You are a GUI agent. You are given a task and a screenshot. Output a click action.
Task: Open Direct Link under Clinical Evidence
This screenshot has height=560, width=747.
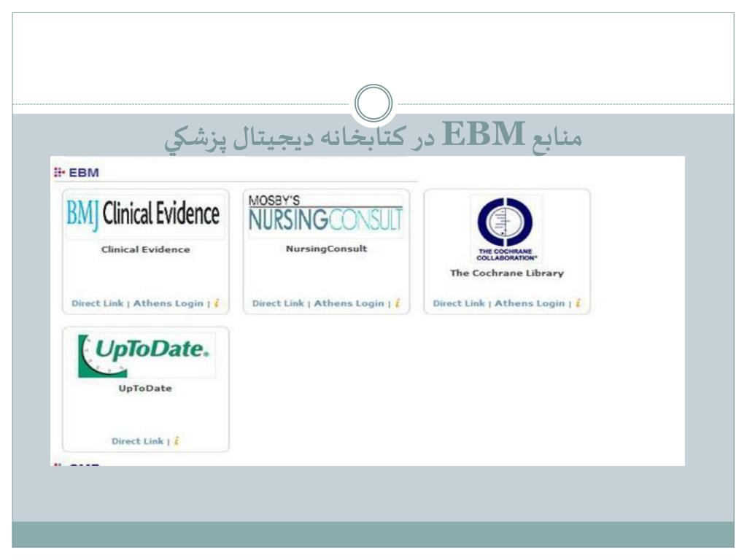pyautogui.click(x=97, y=303)
